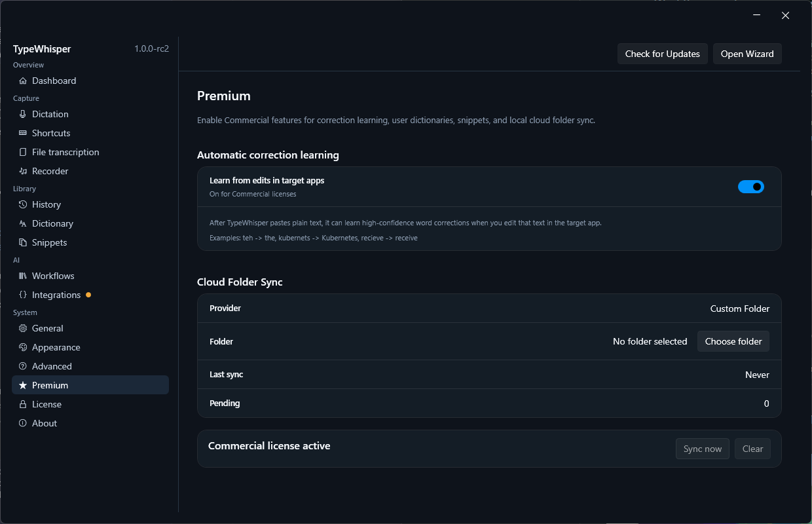
Task: Go to the Advanced settings label
Action: pos(52,366)
